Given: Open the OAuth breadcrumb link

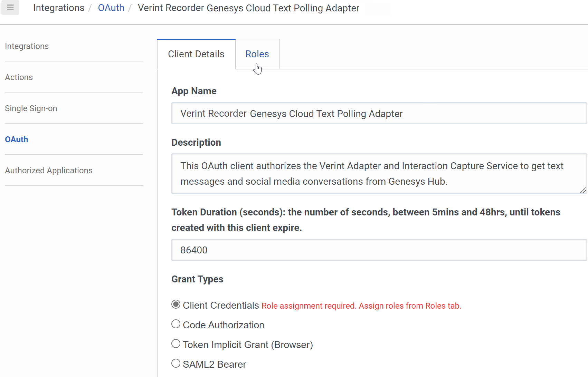Looking at the screenshot, I should coord(111,8).
